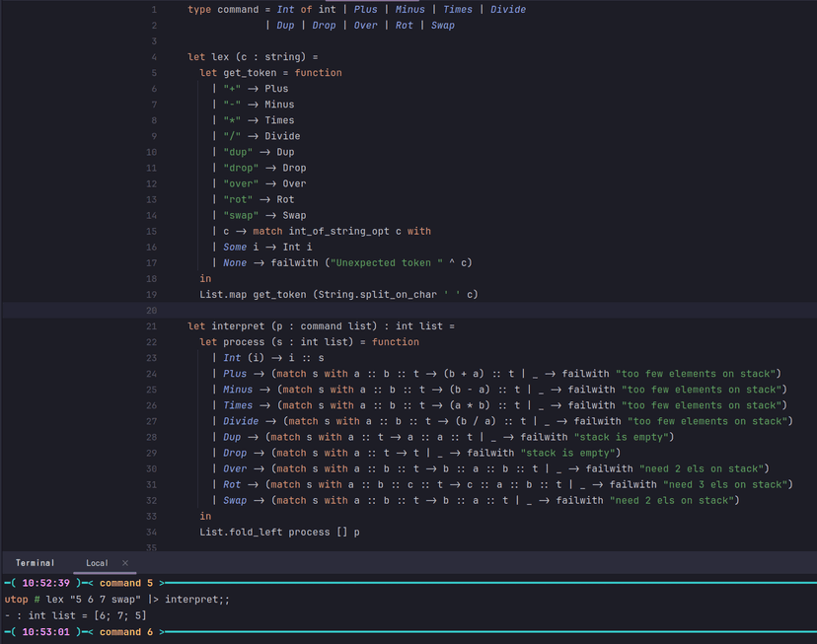This screenshot has width=817, height=644.
Task: Click the interpret function name on line 21
Action: 238,325
